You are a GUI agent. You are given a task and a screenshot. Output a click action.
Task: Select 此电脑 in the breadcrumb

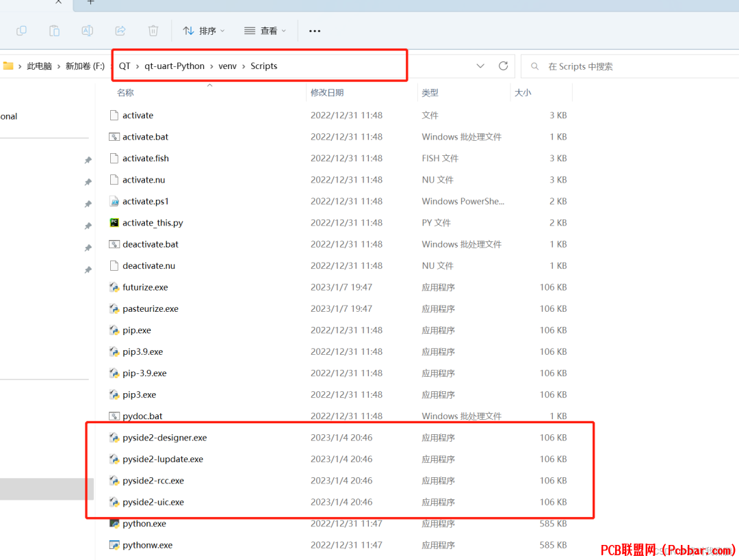(39, 66)
